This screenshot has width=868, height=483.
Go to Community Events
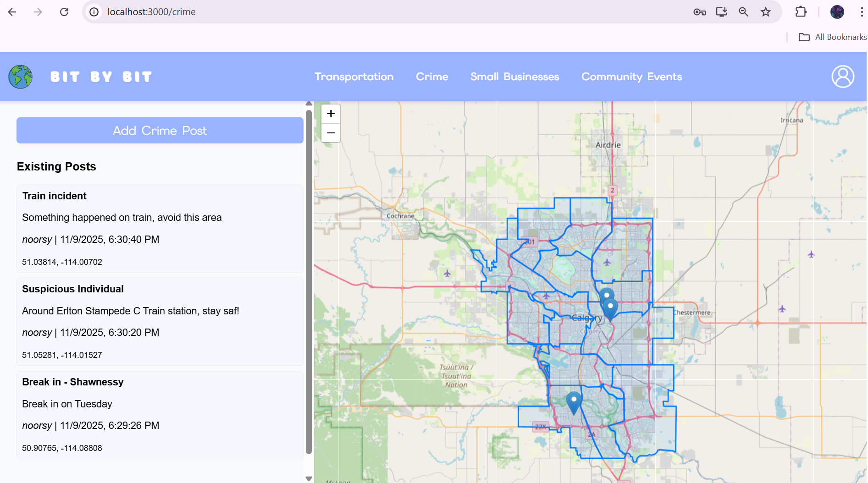tap(632, 77)
